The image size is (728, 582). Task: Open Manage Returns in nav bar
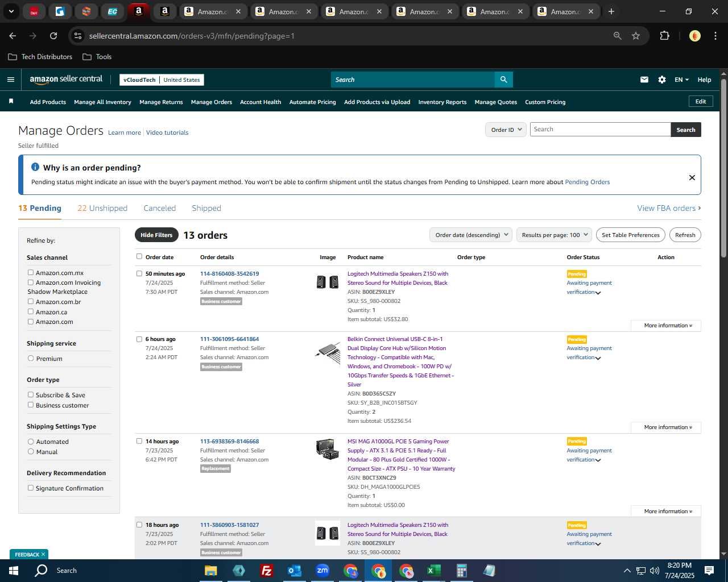pos(161,102)
